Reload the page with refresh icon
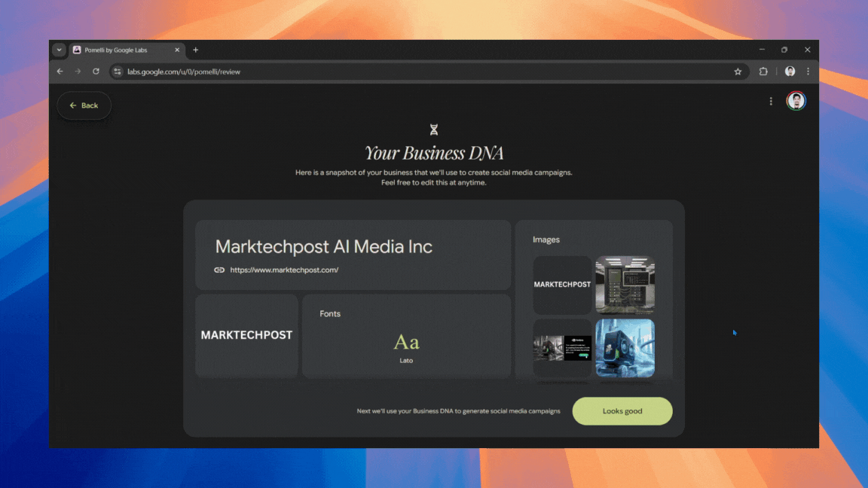This screenshot has height=488, width=868. click(x=96, y=72)
